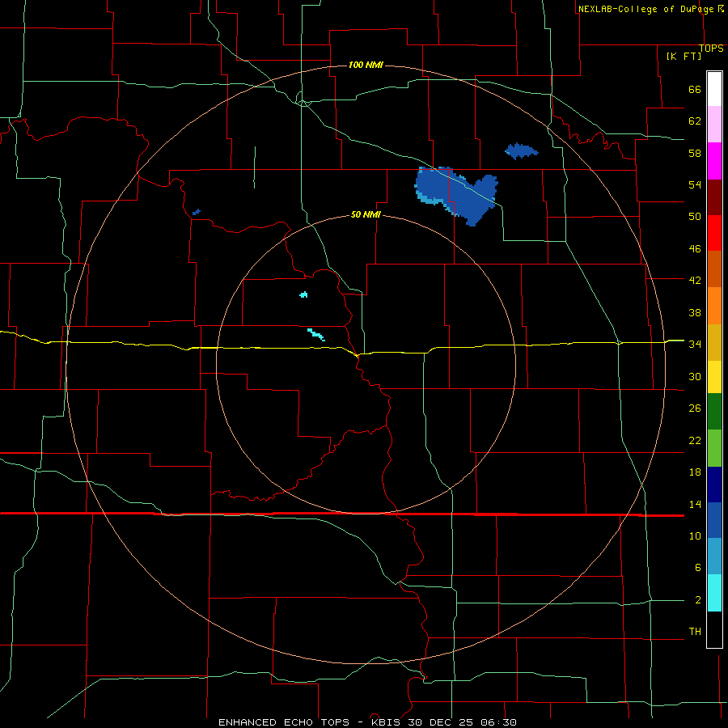
Task: Click the tiny cyan echo dot near the radar center
Action: 303,294
